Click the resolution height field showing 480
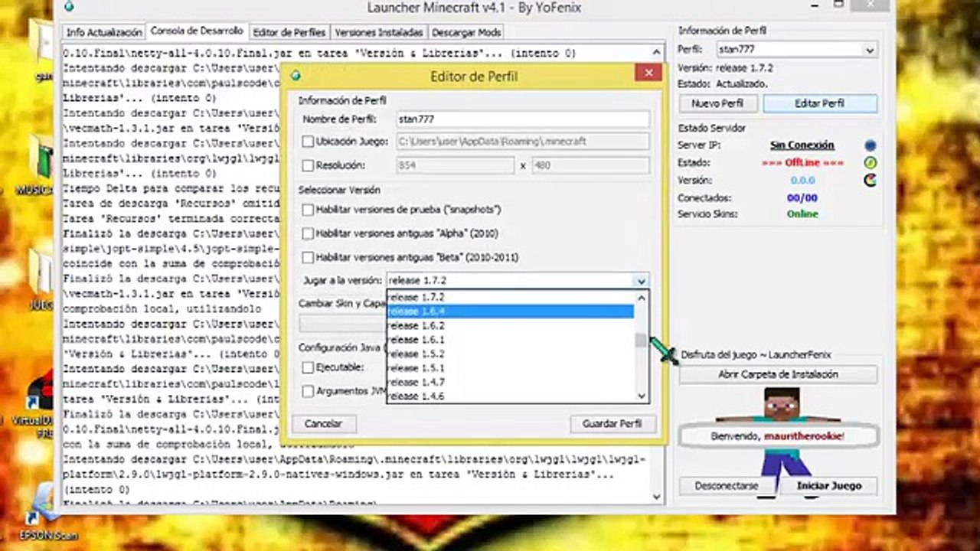This screenshot has width=980, height=551. click(590, 165)
